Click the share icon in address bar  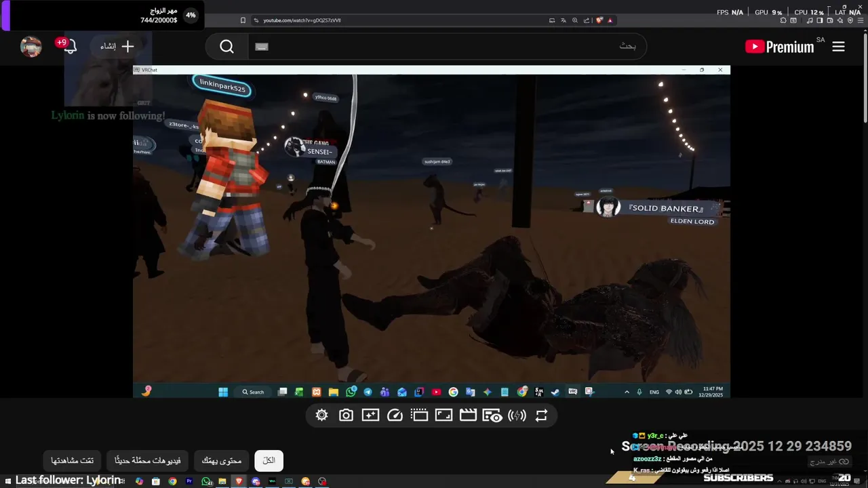click(x=587, y=20)
